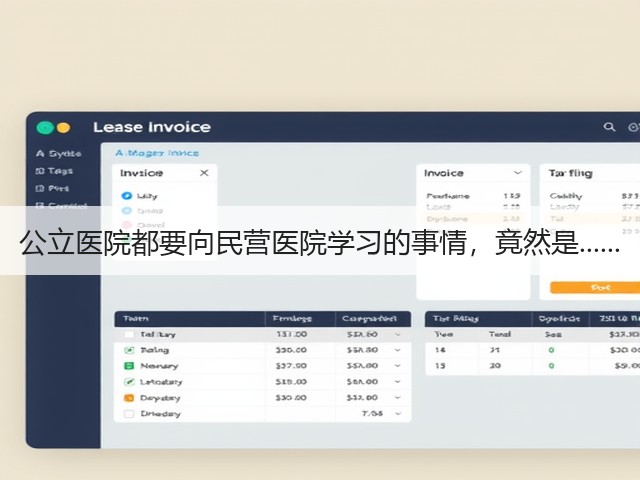This screenshot has width=640, height=480.
Task: Select the first blue radio option in Invoice panel
Action: coord(127,196)
